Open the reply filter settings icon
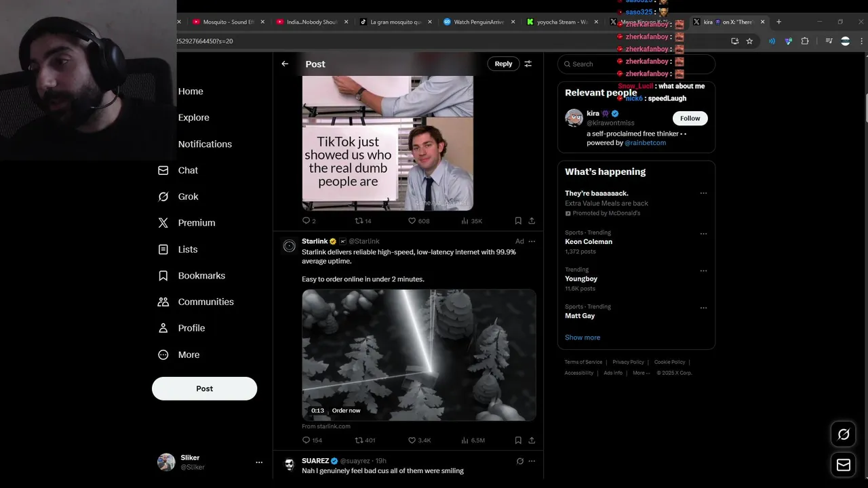This screenshot has width=868, height=488. [528, 64]
